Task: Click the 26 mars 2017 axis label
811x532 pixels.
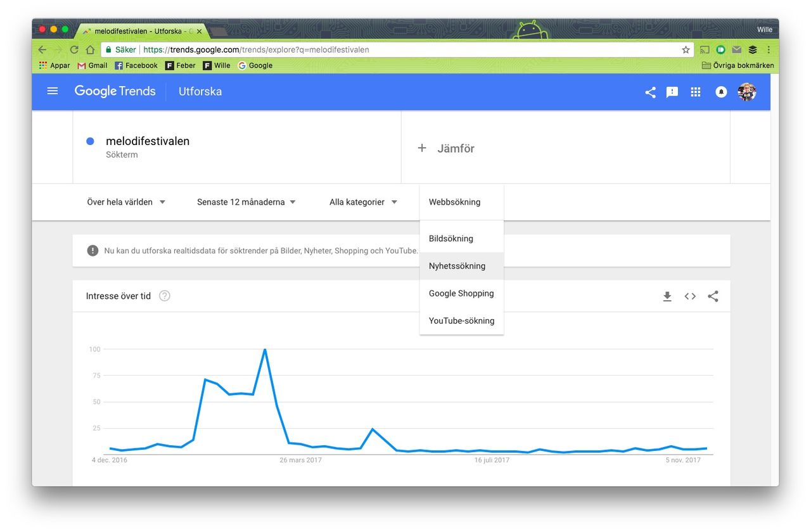Action: 300,460
